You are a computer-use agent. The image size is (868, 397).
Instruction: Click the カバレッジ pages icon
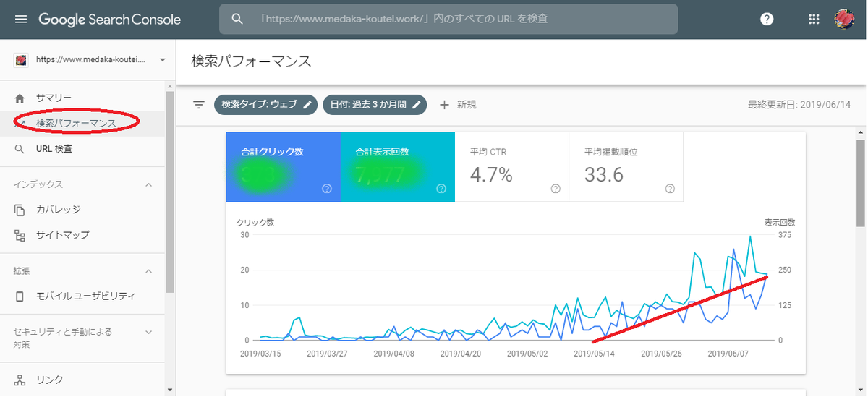20,210
